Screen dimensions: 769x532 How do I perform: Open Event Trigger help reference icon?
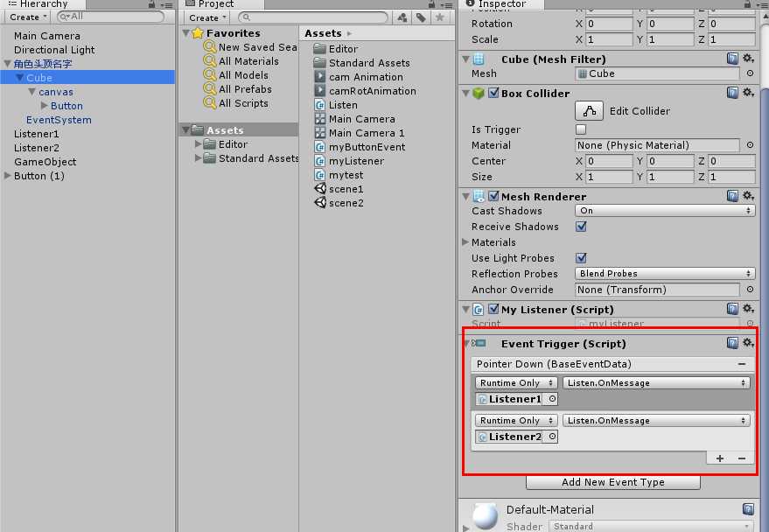(x=732, y=343)
